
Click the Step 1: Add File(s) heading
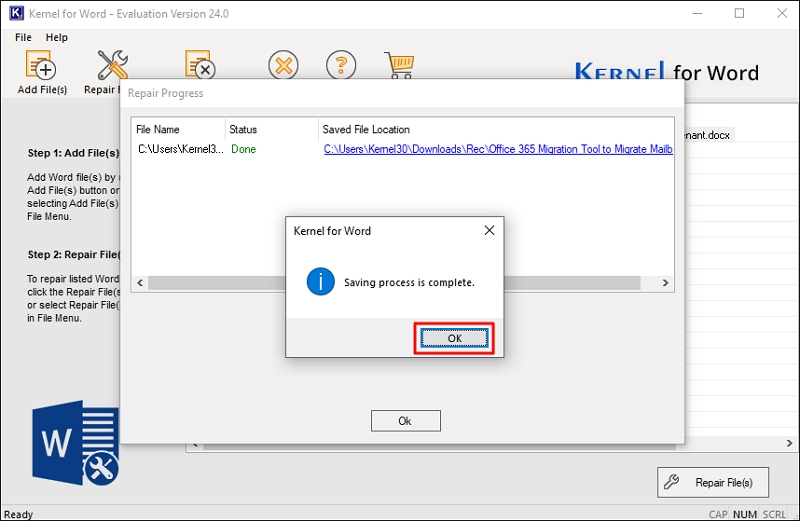[x=73, y=153]
